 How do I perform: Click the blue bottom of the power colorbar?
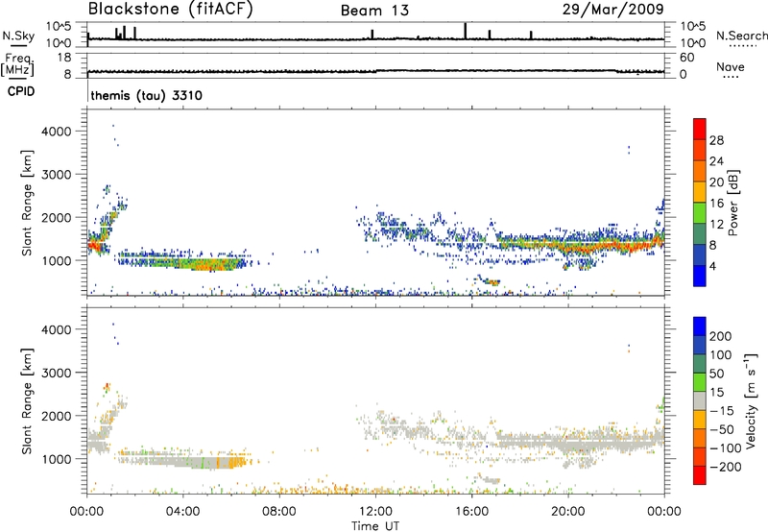point(700,276)
